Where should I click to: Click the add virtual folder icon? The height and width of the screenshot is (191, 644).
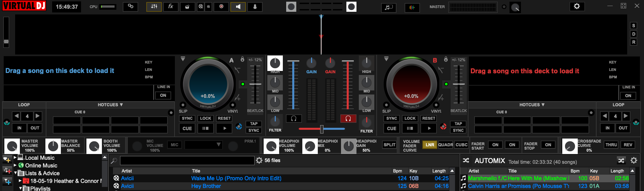[7, 170]
